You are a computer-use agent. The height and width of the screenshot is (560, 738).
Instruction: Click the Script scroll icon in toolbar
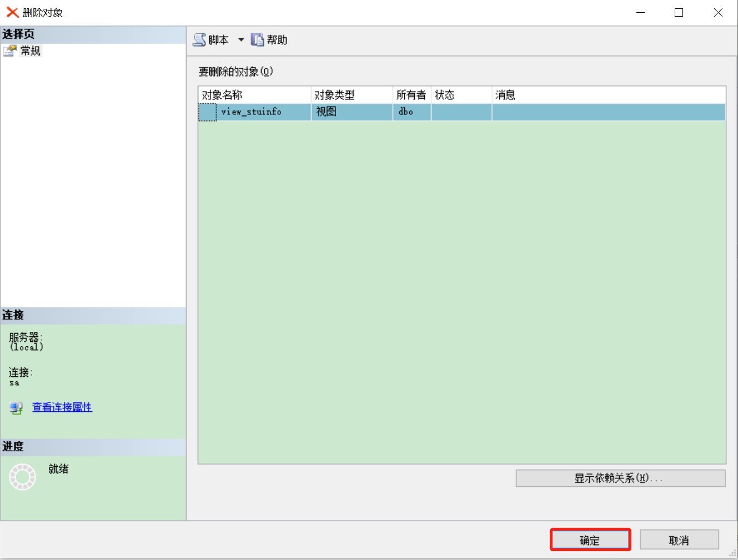pos(199,40)
